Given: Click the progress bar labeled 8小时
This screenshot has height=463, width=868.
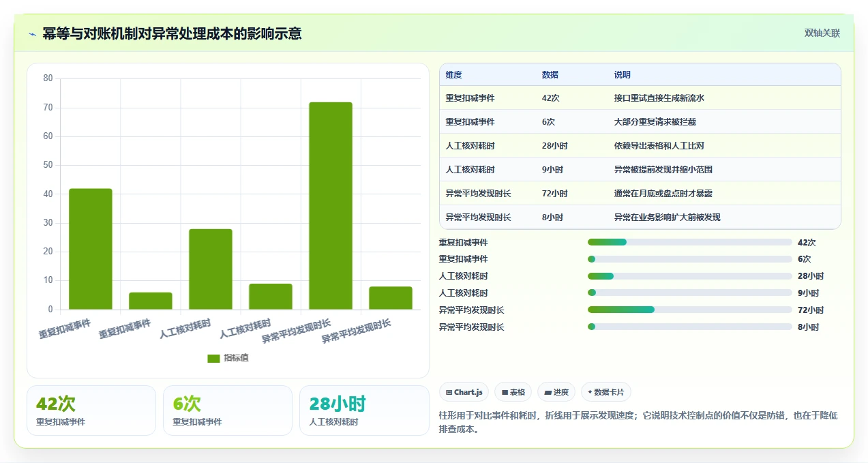Looking at the screenshot, I should (x=690, y=327).
